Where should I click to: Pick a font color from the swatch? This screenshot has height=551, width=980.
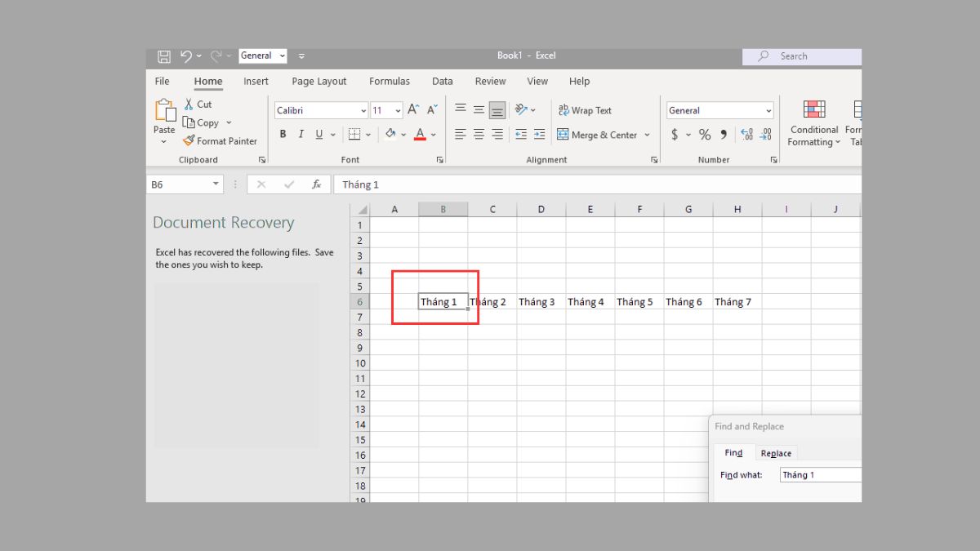420,134
